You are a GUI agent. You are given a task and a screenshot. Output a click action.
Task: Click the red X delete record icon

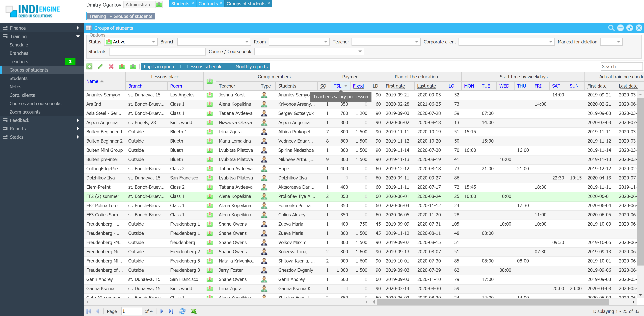coord(111,66)
